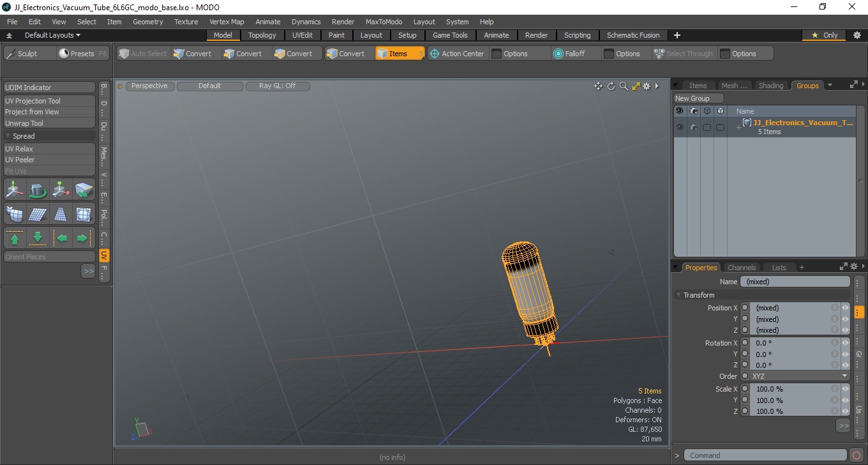Image resolution: width=868 pixels, height=465 pixels.
Task: Click the Default Layouts collapse arrow icon
Action: point(10,36)
